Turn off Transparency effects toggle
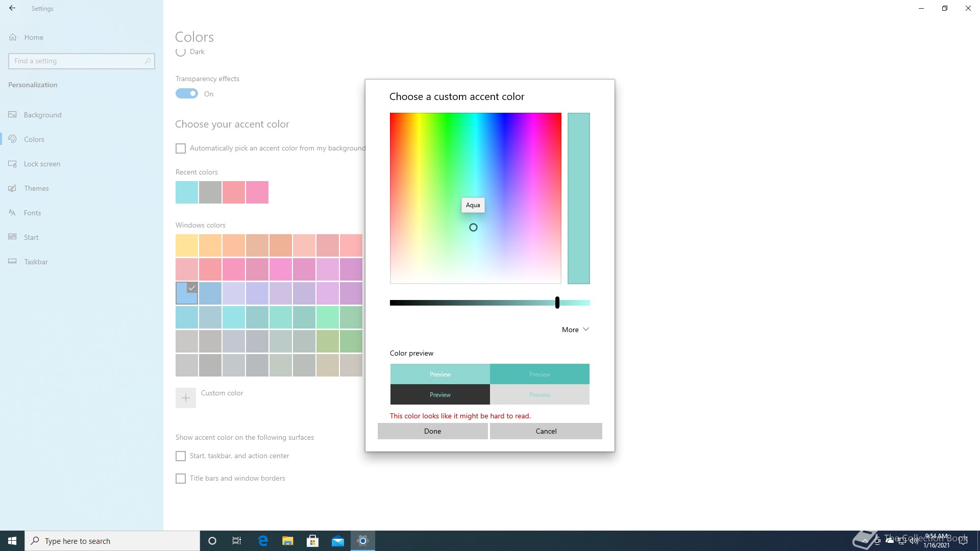This screenshot has width=980, height=551. [187, 94]
